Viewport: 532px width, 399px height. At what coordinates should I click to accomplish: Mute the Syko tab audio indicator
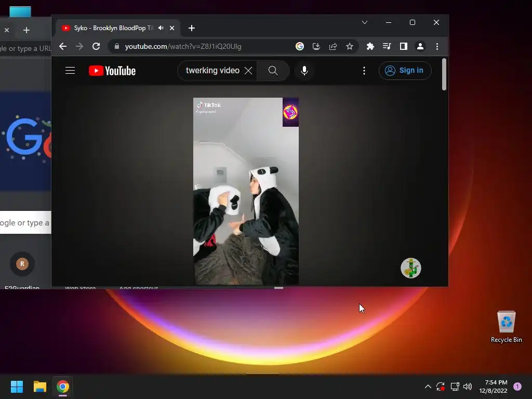[161, 28]
